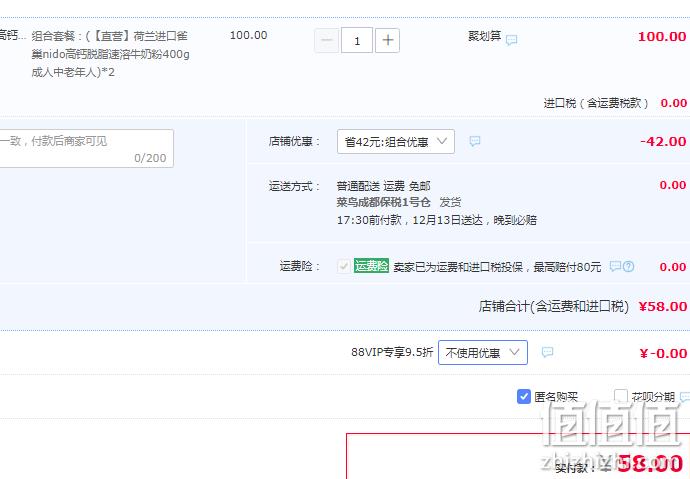Open the chat bubble icon after 最高赔付80元
Image resolution: width=690 pixels, height=479 pixels.
615,266
